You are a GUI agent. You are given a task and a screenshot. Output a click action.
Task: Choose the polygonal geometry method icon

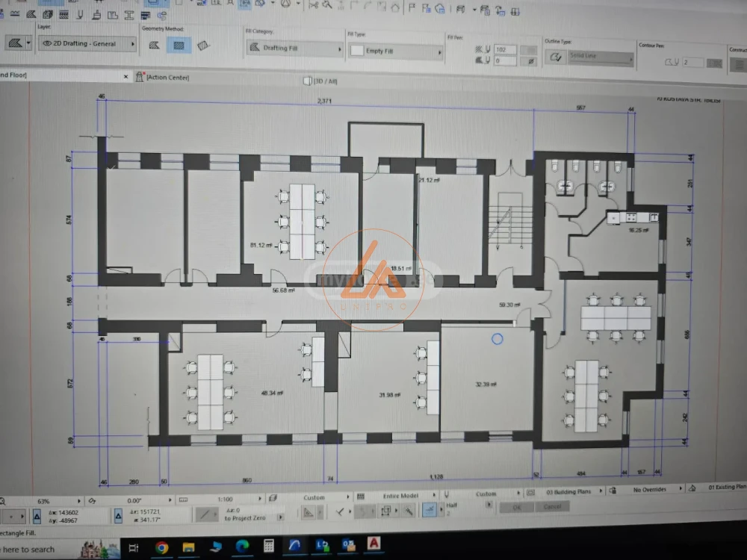pos(155,46)
